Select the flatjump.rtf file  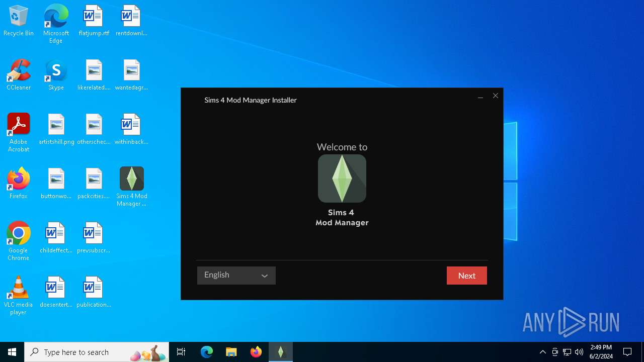(94, 21)
